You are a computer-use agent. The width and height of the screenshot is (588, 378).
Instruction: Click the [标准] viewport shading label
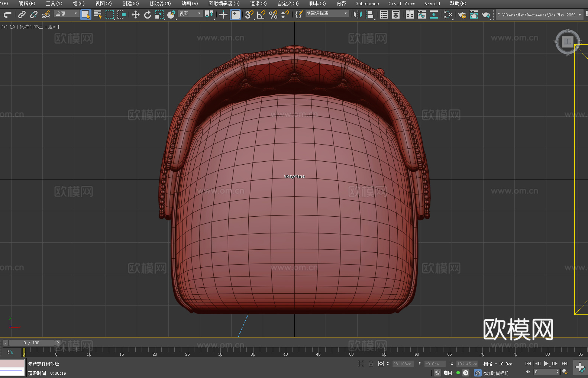coord(26,27)
